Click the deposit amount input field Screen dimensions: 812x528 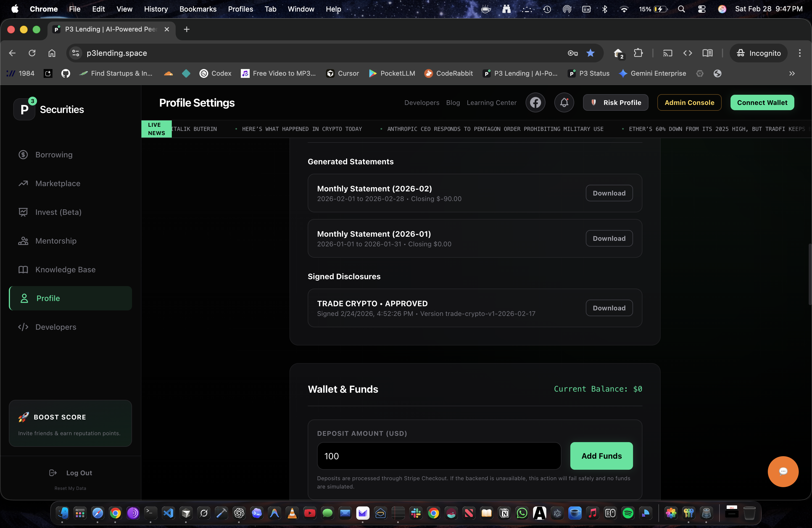tap(439, 456)
